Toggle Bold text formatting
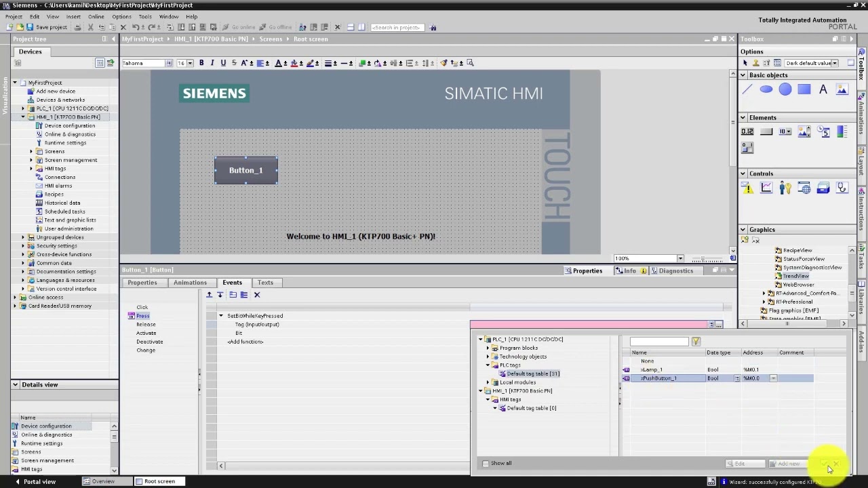868x488 pixels. (x=201, y=63)
